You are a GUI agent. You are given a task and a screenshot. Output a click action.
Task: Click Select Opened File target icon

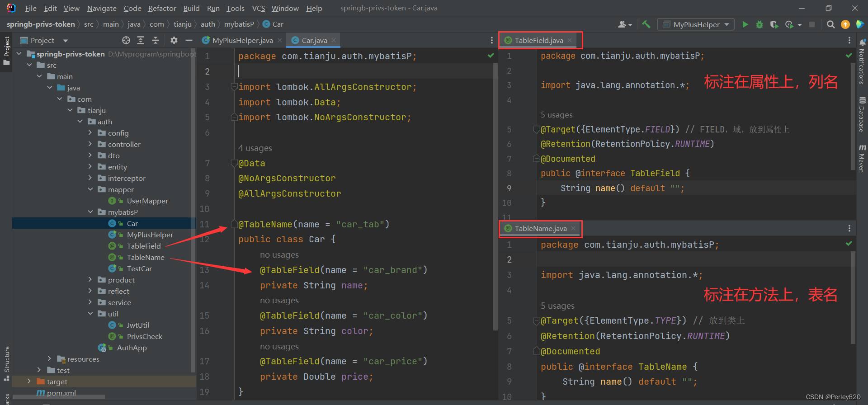[x=126, y=40]
